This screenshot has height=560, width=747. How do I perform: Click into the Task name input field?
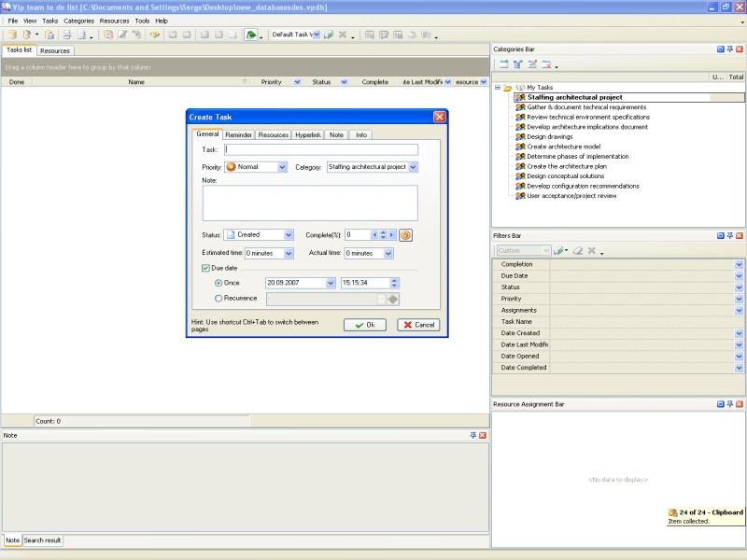coord(321,149)
